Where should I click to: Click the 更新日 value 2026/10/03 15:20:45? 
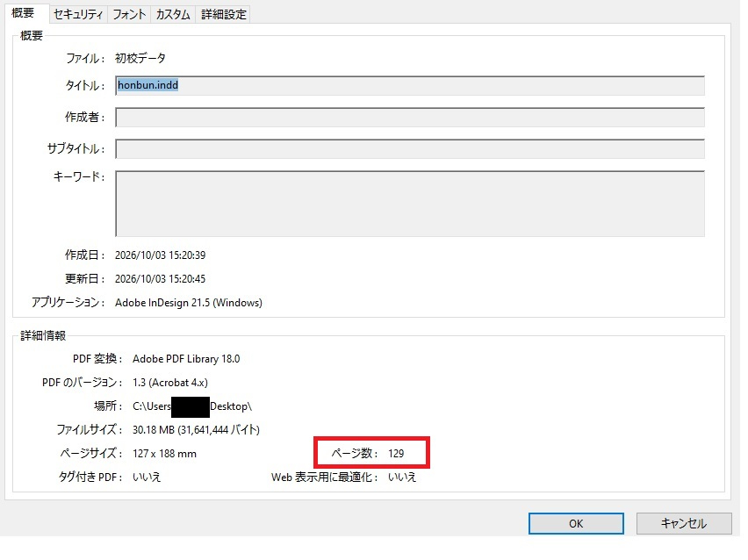(161, 278)
